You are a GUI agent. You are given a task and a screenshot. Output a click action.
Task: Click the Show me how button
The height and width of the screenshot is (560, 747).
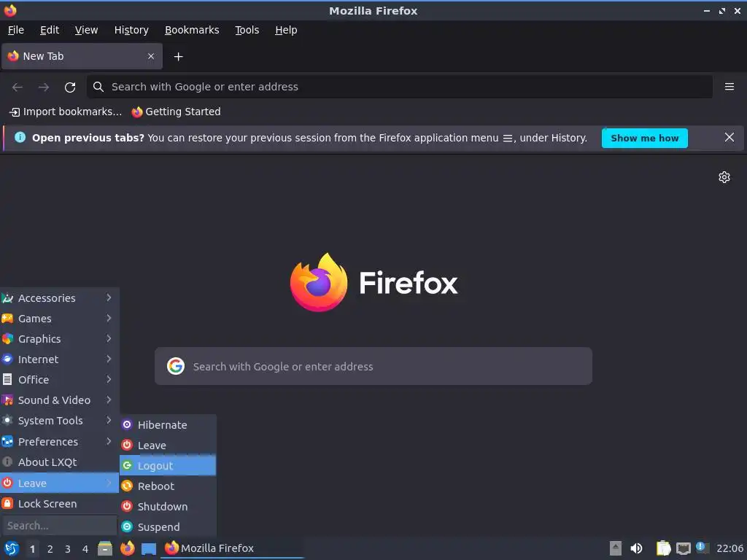pyautogui.click(x=645, y=138)
